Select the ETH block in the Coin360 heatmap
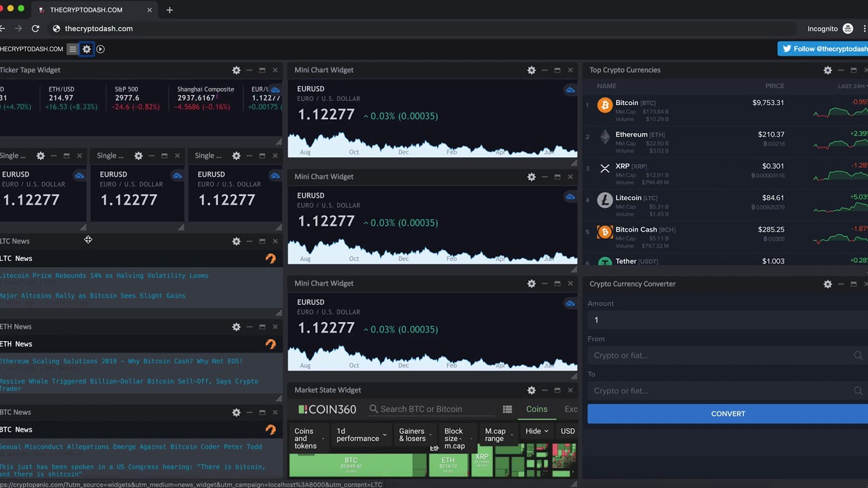This screenshot has width=868, height=488. pyautogui.click(x=448, y=464)
